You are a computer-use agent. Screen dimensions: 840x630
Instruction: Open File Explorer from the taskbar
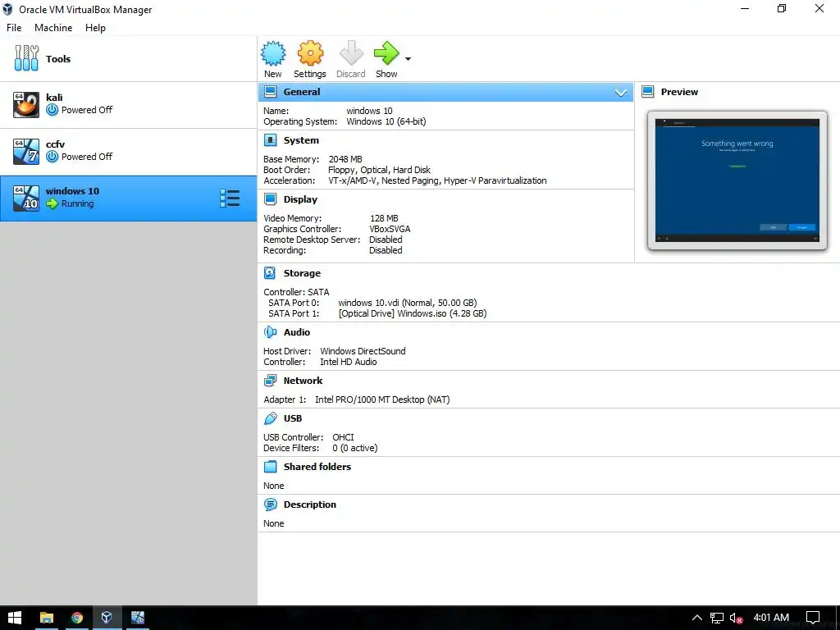(x=47, y=618)
